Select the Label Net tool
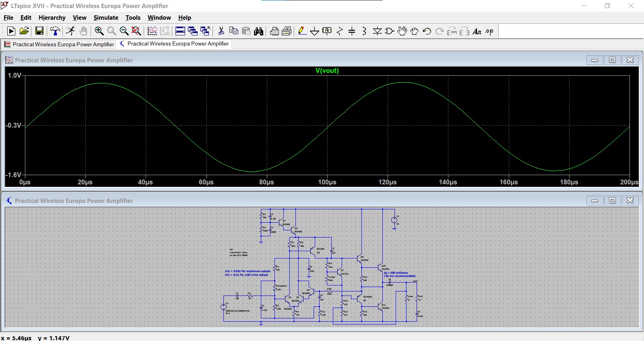 [327, 31]
